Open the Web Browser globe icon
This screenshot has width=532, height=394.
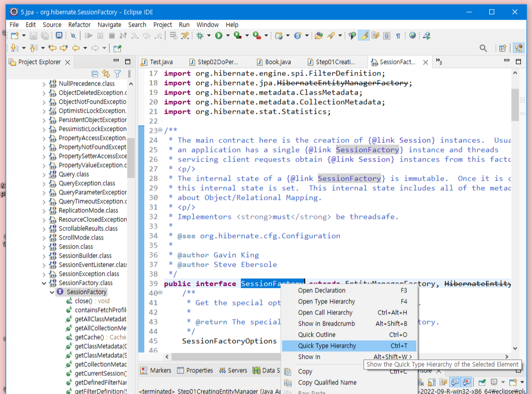(412, 36)
